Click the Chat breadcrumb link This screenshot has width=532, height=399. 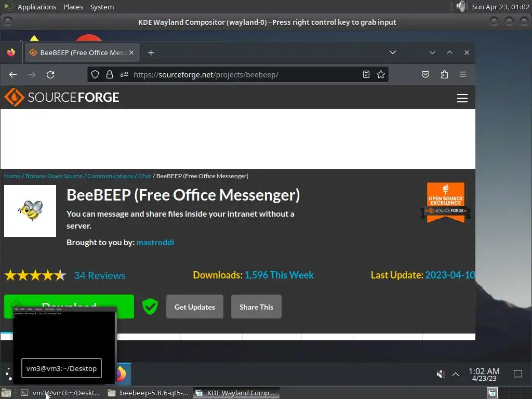pos(144,176)
